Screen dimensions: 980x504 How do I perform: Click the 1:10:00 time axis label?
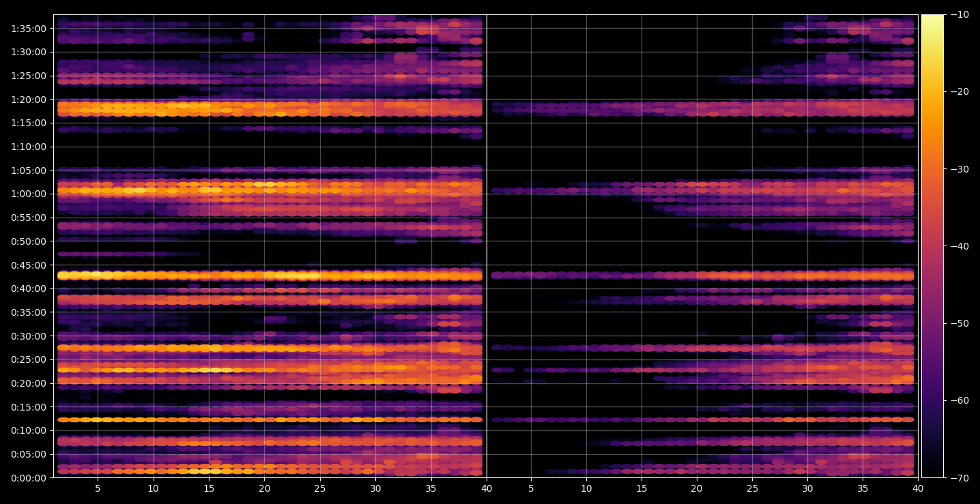click(29, 147)
